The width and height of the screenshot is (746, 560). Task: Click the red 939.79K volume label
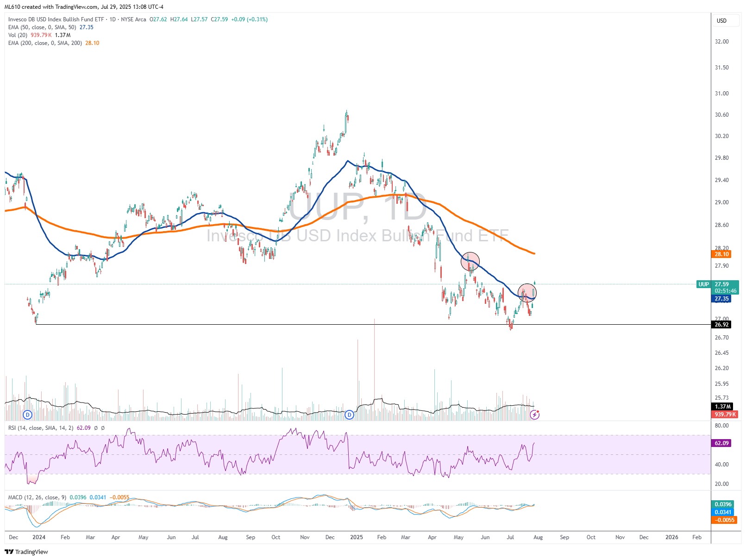[725, 415]
